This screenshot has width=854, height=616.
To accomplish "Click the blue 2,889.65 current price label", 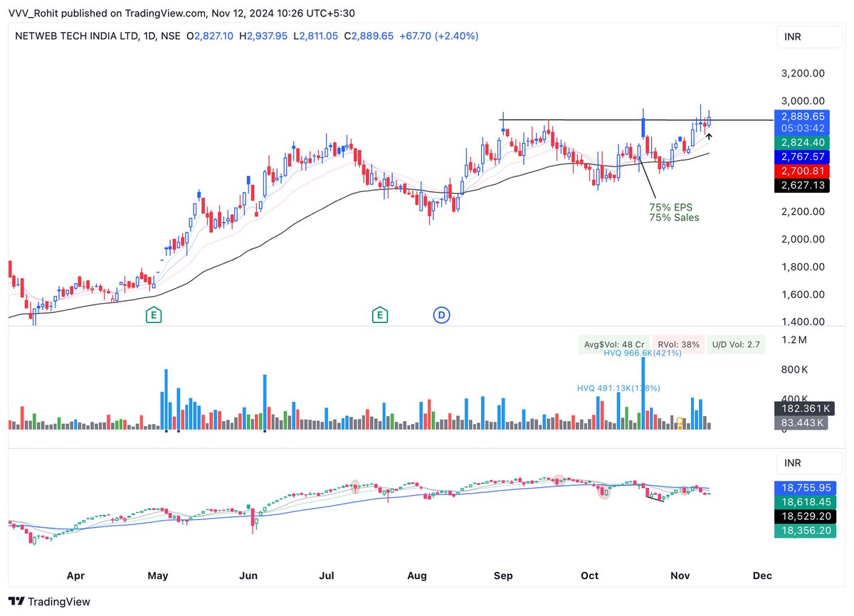I will coord(802,116).
